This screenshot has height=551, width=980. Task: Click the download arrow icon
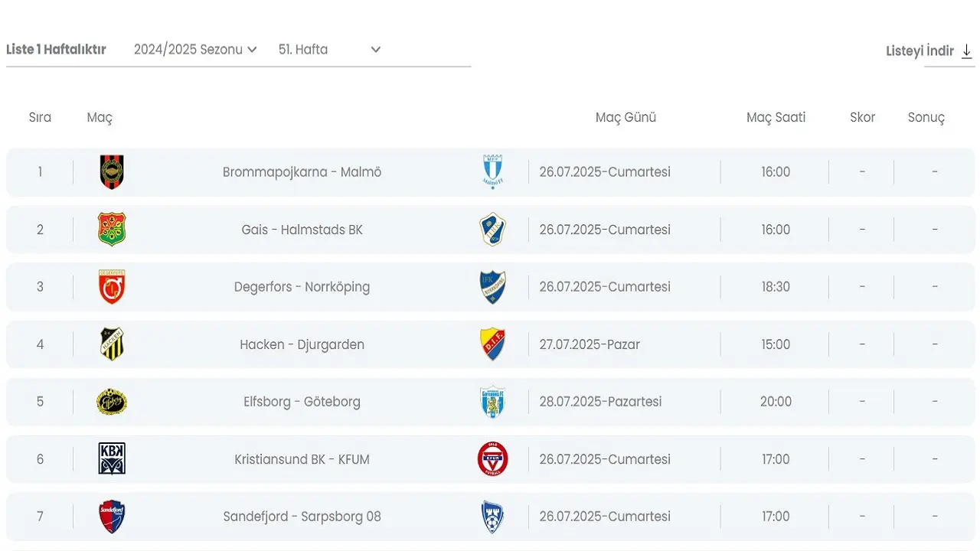click(x=967, y=51)
